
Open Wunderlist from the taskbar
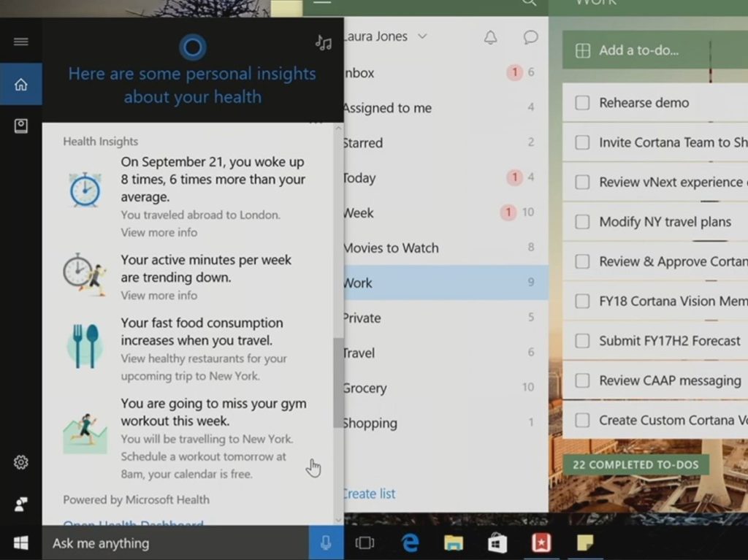(541, 543)
